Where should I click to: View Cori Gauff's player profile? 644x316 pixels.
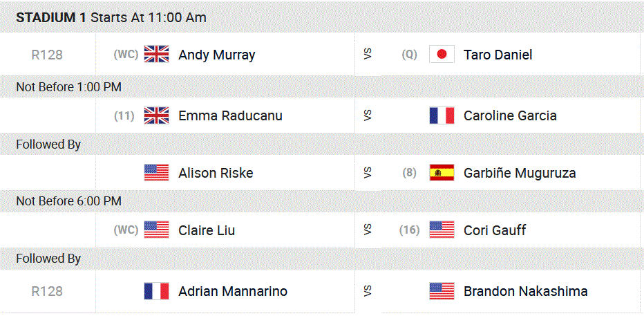pos(494,230)
